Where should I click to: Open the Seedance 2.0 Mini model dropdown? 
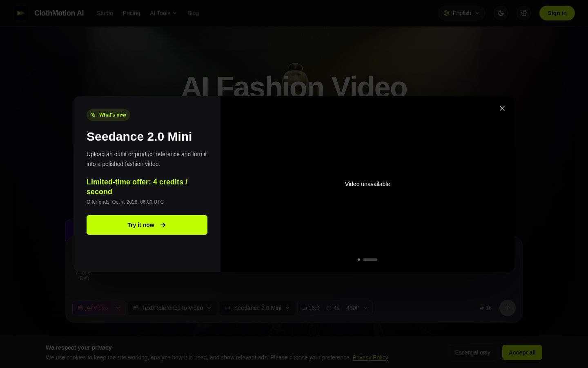[257, 308]
